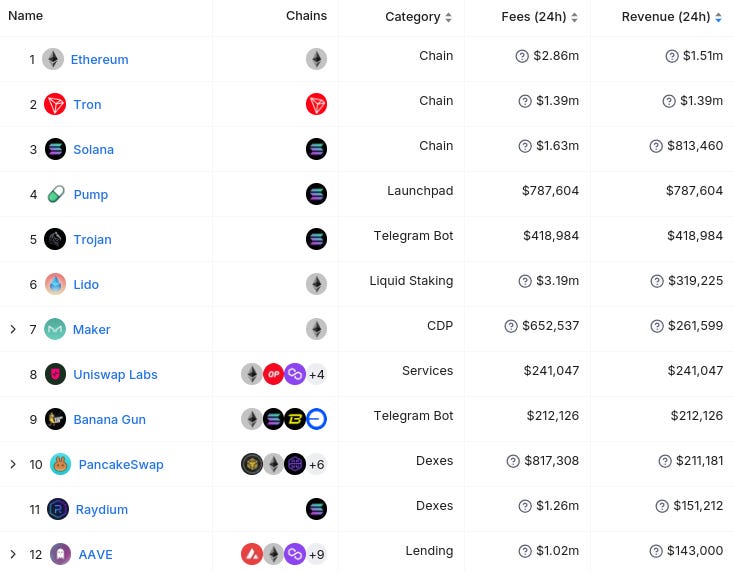The image size is (734, 572).
Task: Open the Raydium link
Action: point(102,509)
